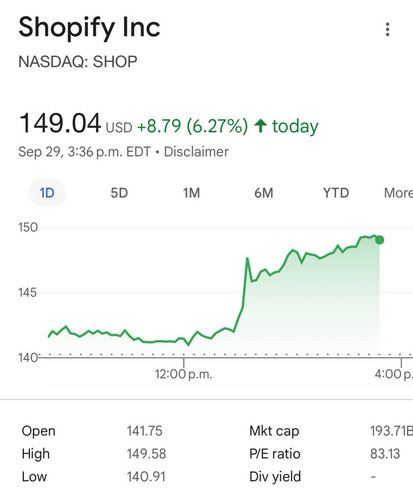
Task: Click the Shopify Inc title
Action: tap(89, 28)
